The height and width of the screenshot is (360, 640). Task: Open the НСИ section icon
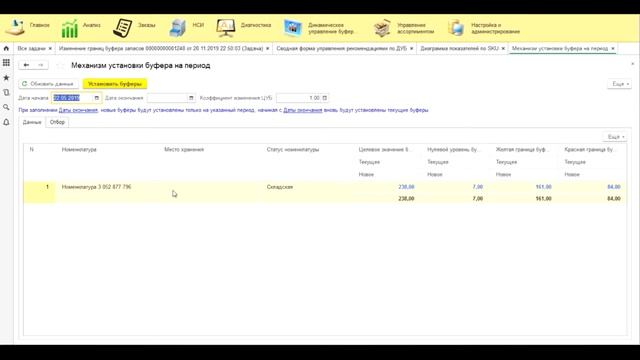pyautogui.click(x=178, y=28)
